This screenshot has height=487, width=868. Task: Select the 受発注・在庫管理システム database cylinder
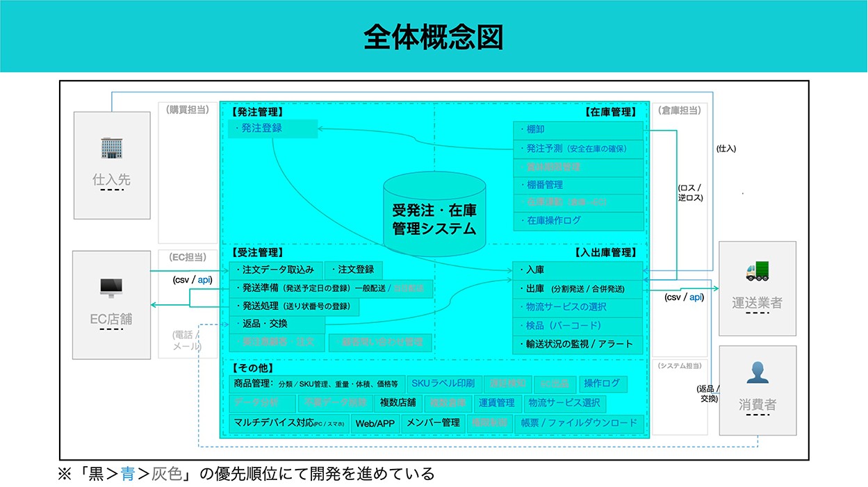(434, 216)
